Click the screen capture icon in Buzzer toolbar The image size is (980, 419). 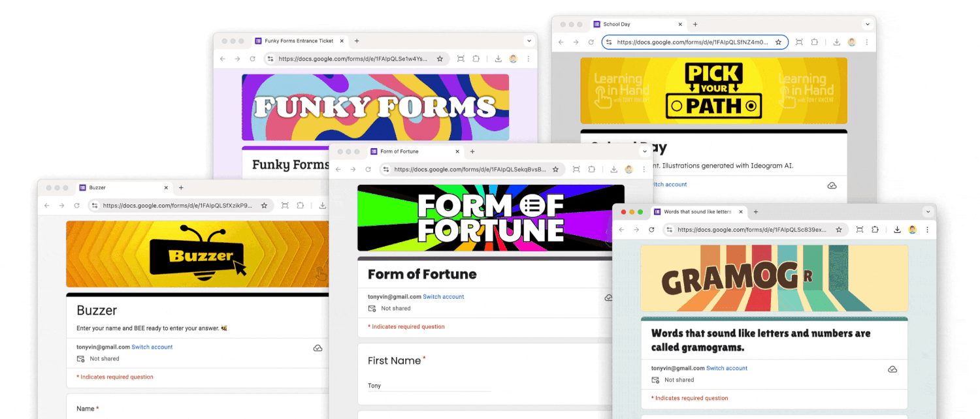coord(284,205)
